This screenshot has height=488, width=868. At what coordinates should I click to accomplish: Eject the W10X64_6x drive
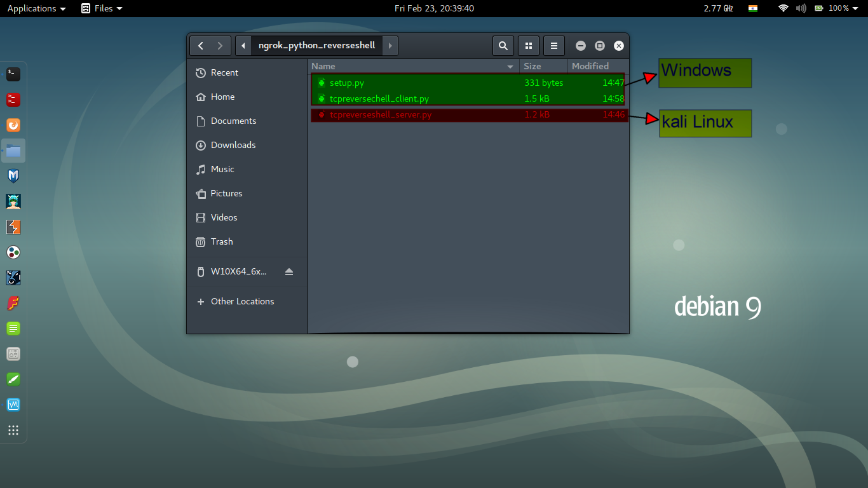(290, 271)
